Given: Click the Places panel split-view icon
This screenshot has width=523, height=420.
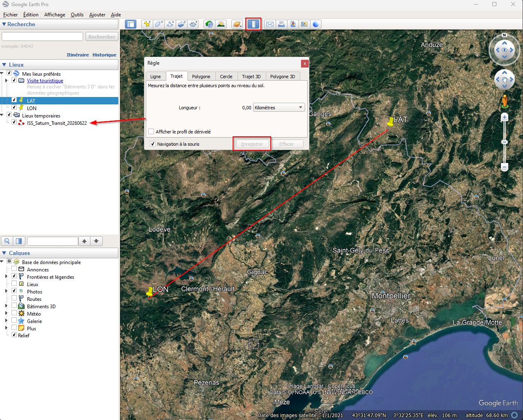Looking at the screenshot, I should point(18,241).
